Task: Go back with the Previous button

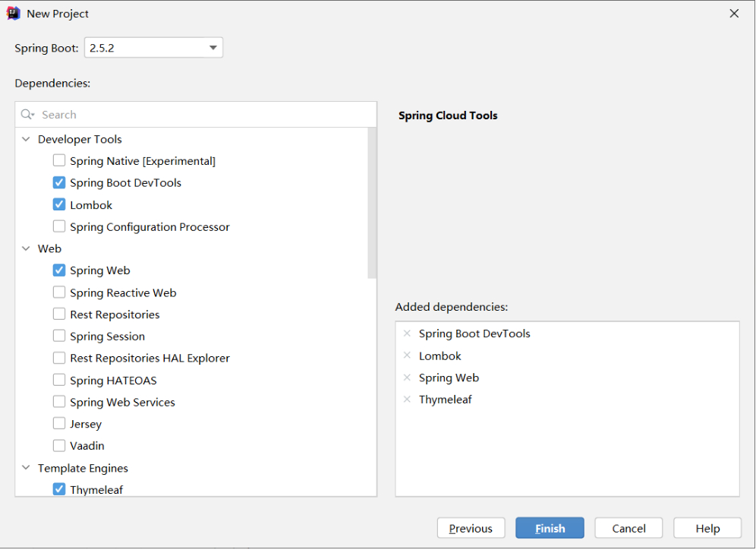Action: [471, 529]
